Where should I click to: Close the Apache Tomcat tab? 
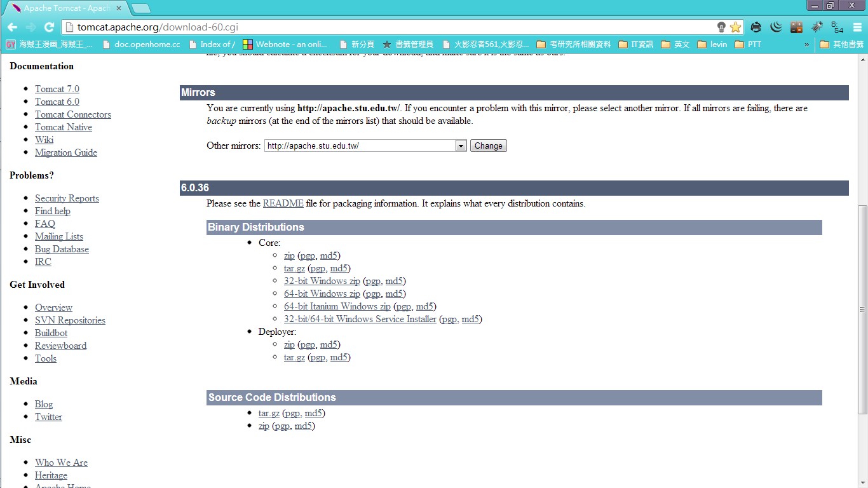point(118,8)
